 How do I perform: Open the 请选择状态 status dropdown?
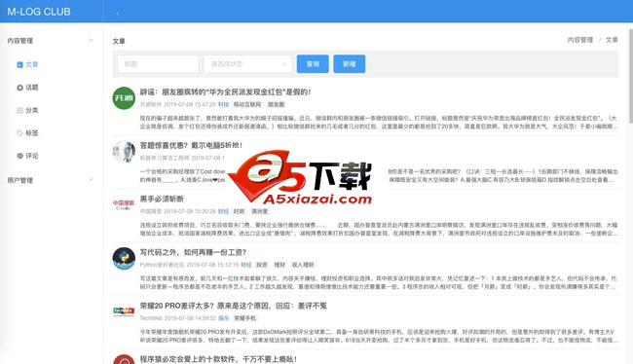[248, 64]
